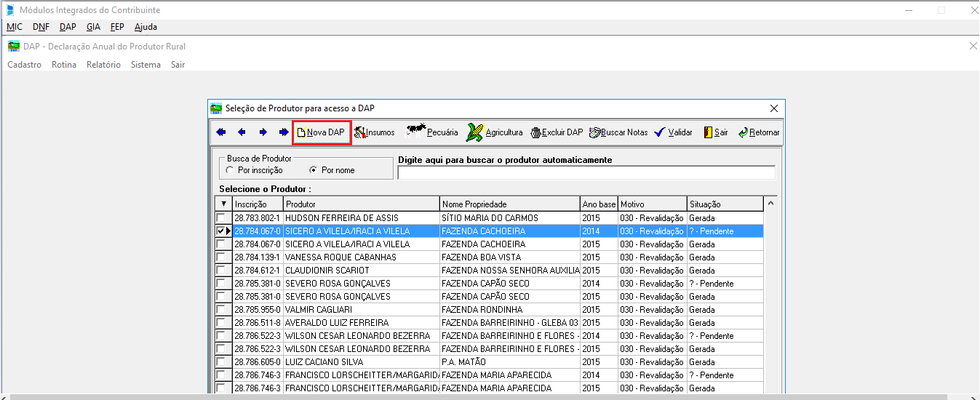
Task: Select P.A. MATÃO property cell
Action: (509, 362)
